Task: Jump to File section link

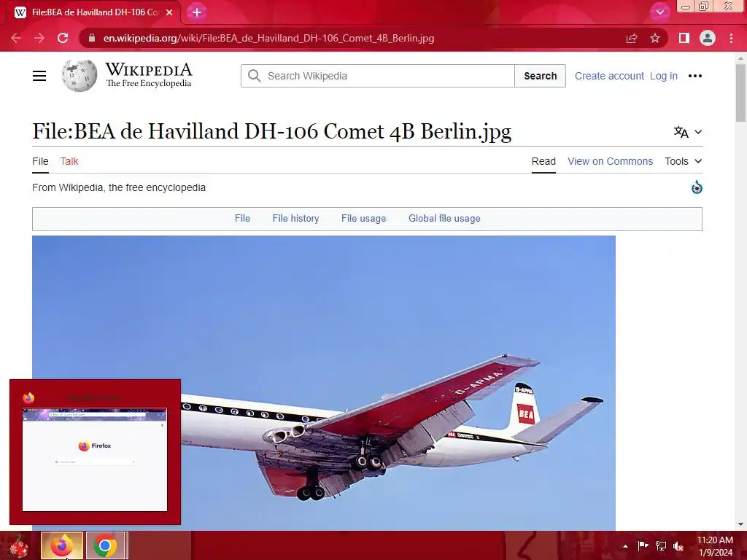Action: coord(242,219)
